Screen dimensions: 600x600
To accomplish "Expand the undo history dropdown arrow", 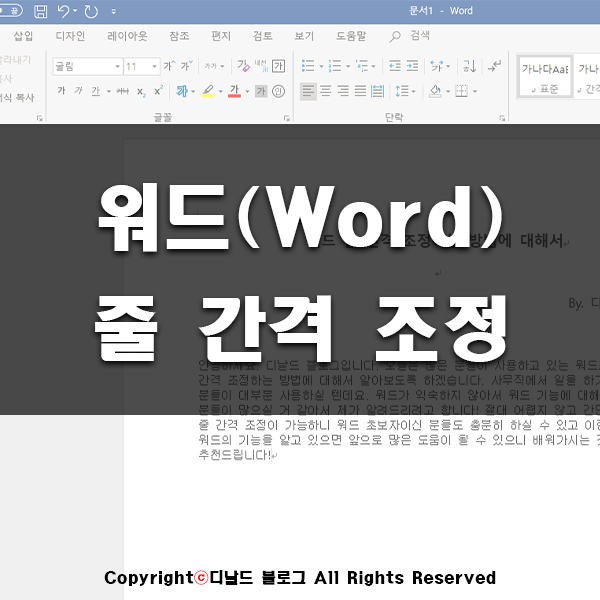I will [x=75, y=11].
